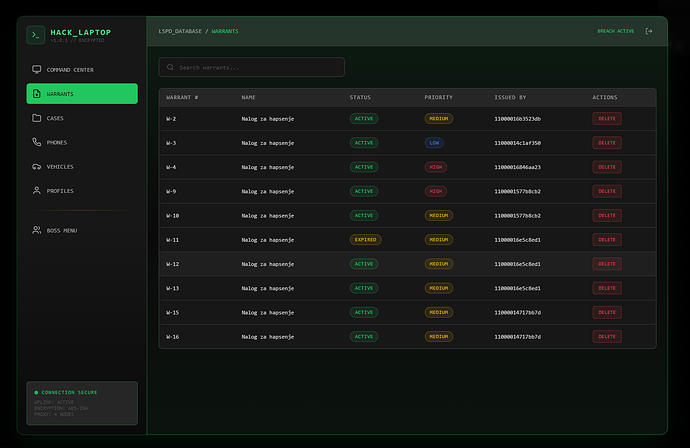The width and height of the screenshot is (690, 448).
Task: Click the LOW priority badge of W-3
Action: [434, 143]
